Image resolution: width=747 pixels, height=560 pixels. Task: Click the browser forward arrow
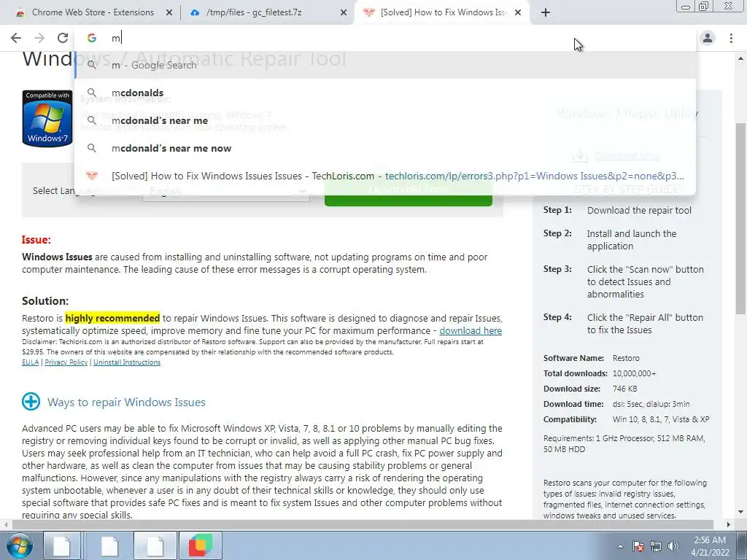coord(39,38)
